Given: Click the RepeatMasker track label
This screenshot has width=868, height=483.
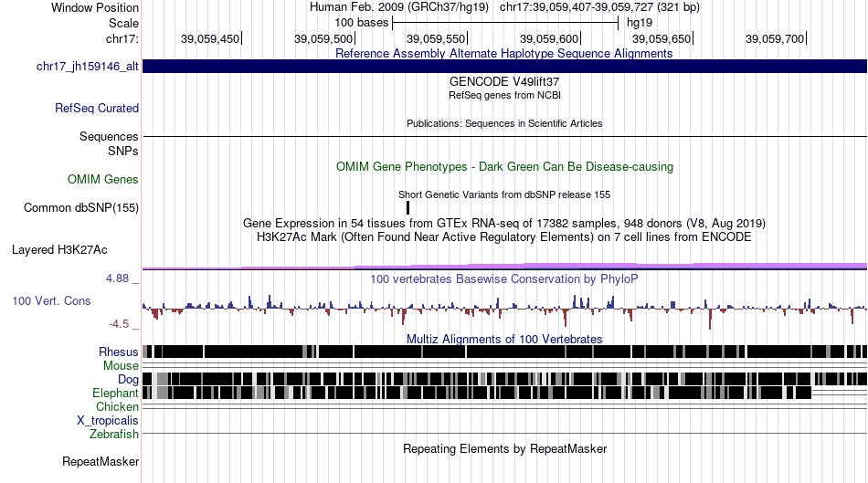Looking at the screenshot, I should click(x=101, y=461).
